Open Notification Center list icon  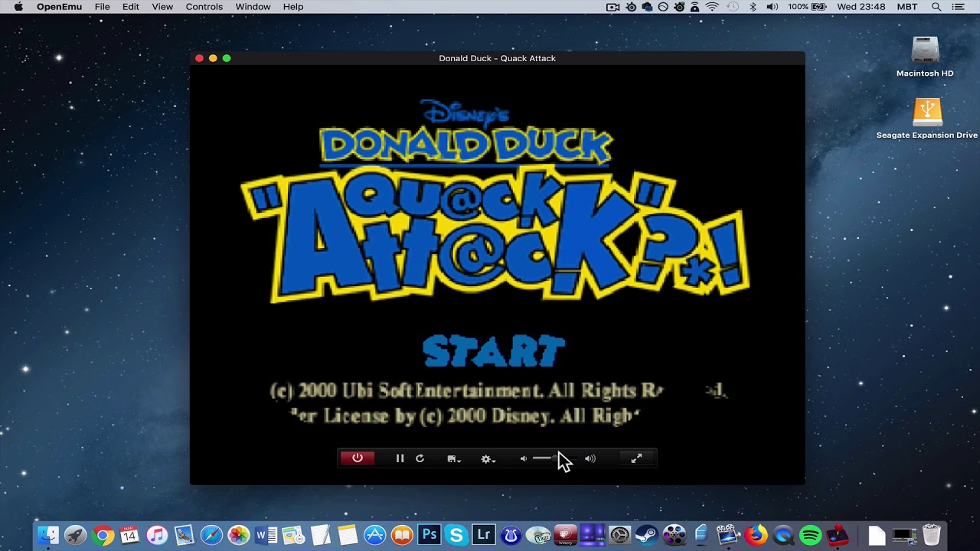(958, 7)
